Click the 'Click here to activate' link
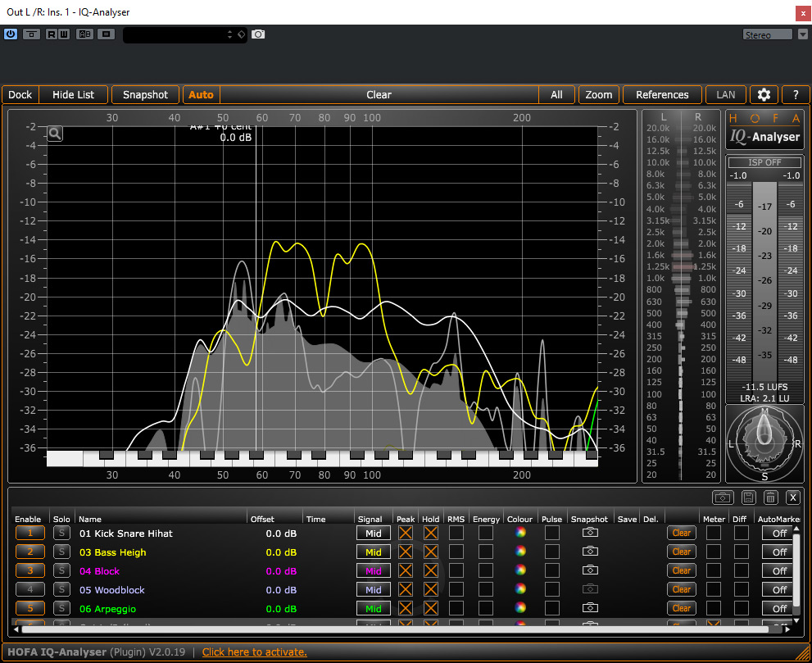 point(254,652)
